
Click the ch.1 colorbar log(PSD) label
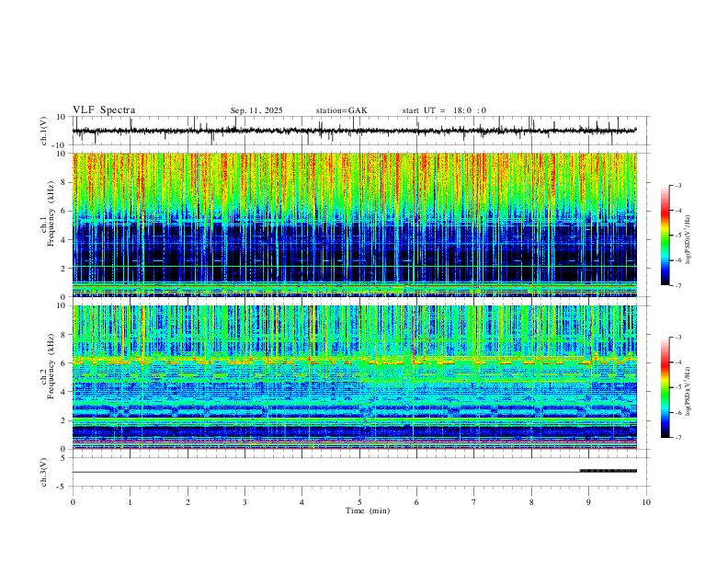click(x=688, y=240)
